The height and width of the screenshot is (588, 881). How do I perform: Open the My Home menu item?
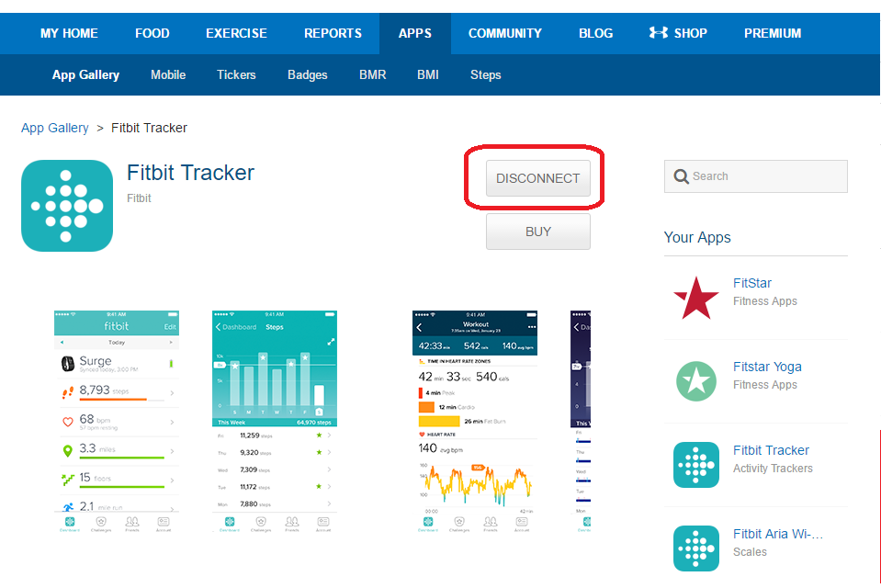69,33
